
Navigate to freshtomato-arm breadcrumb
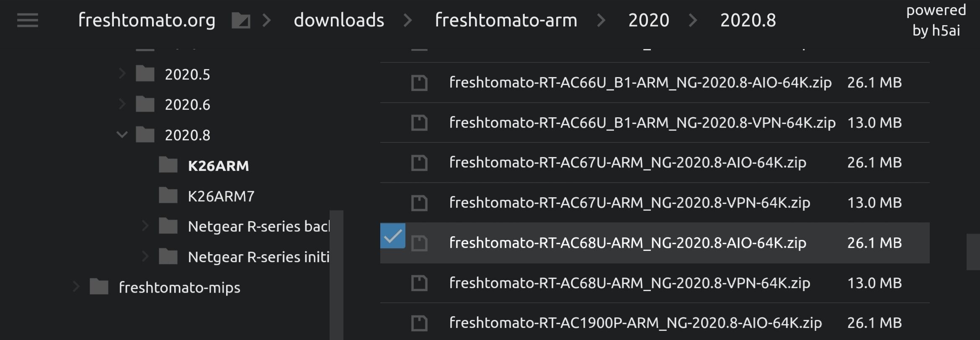506,20
